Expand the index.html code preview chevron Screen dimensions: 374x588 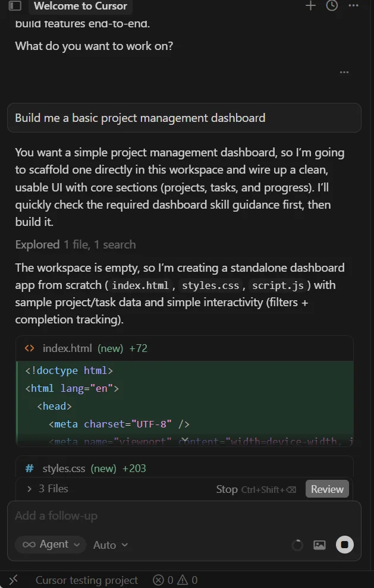(184, 439)
